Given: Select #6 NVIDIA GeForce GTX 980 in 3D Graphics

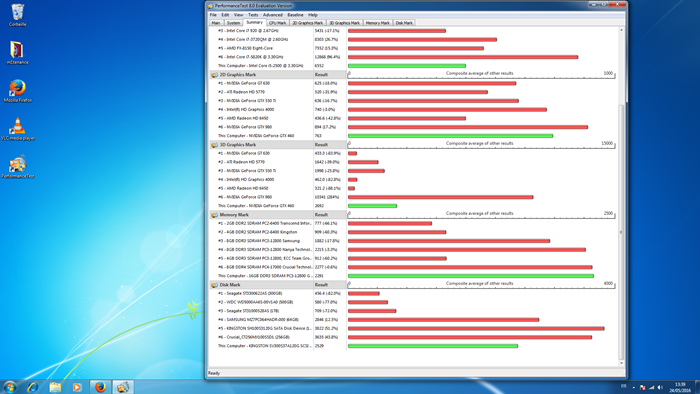Looking at the screenshot, I should coord(412,197).
